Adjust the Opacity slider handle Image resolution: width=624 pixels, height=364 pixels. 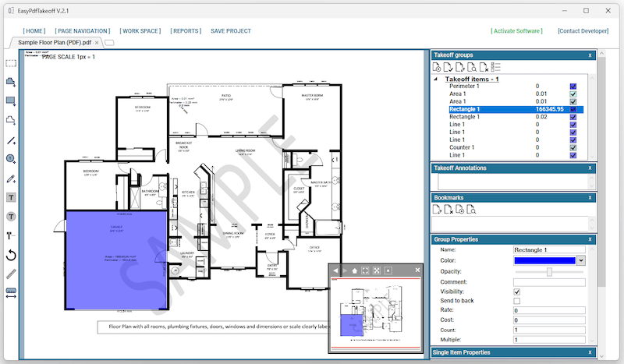(x=549, y=272)
